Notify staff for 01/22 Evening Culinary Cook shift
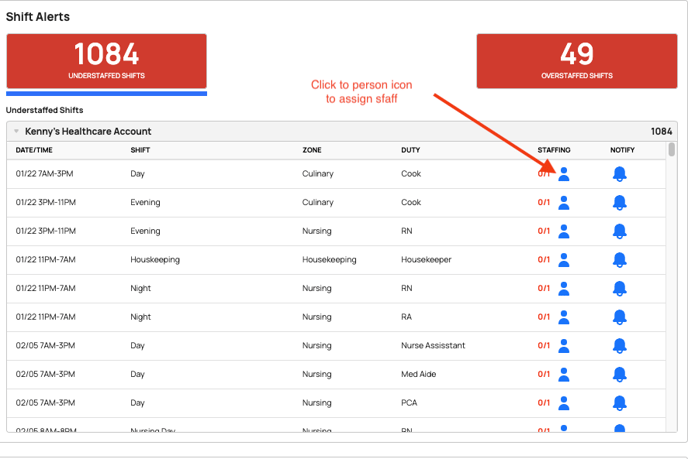688x459 pixels. (x=620, y=203)
